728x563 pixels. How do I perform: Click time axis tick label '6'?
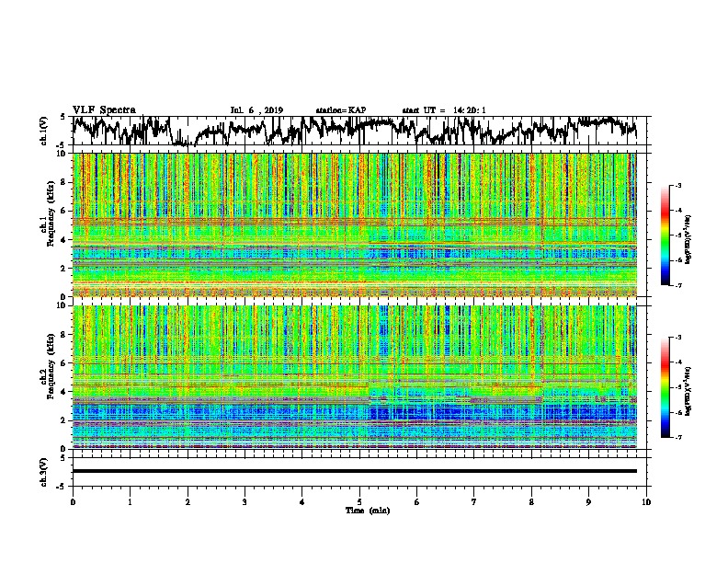pos(417,502)
